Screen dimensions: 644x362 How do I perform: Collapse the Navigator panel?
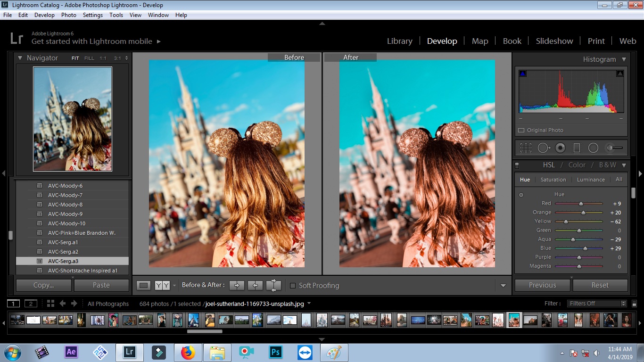pos(20,58)
